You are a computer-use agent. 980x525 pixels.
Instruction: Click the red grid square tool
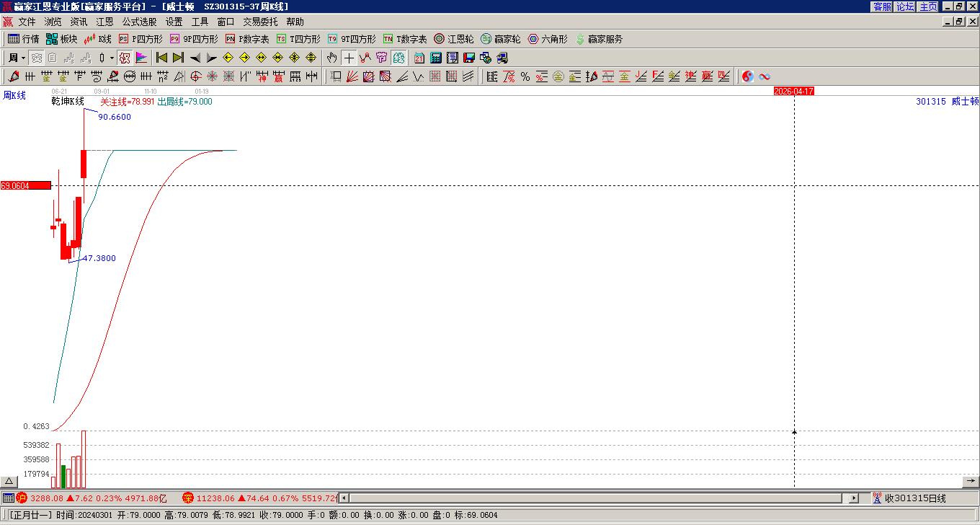click(x=435, y=76)
